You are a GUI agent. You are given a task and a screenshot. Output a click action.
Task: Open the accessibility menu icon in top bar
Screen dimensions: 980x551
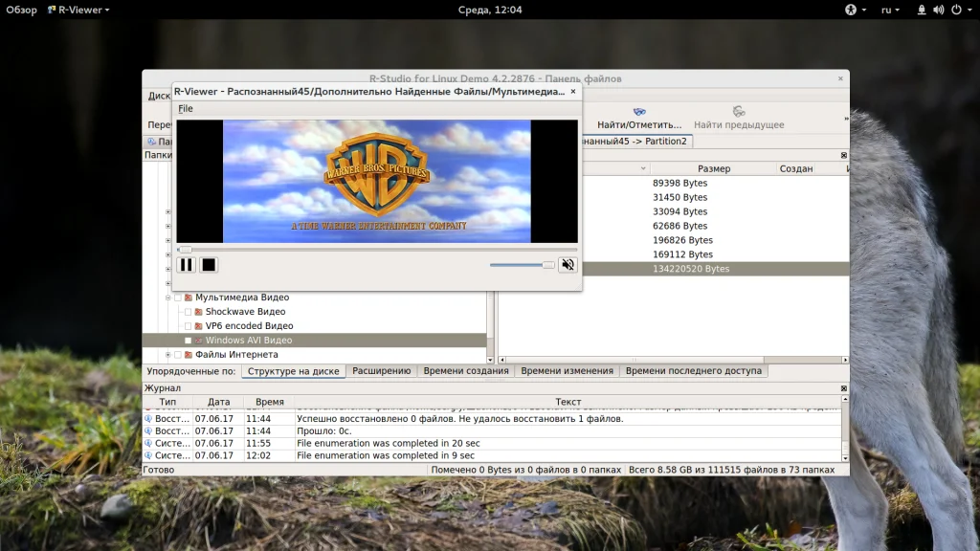pos(851,10)
